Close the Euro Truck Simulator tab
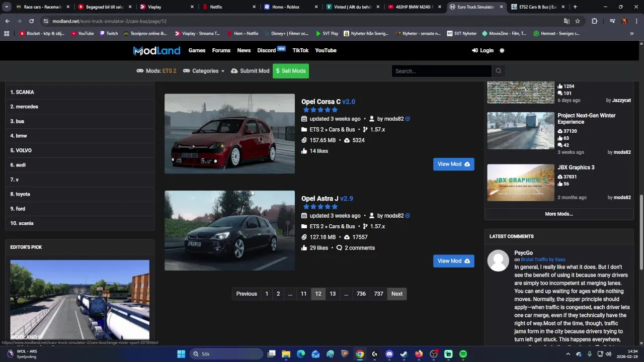The height and width of the screenshot is (362, 644). [501, 7]
